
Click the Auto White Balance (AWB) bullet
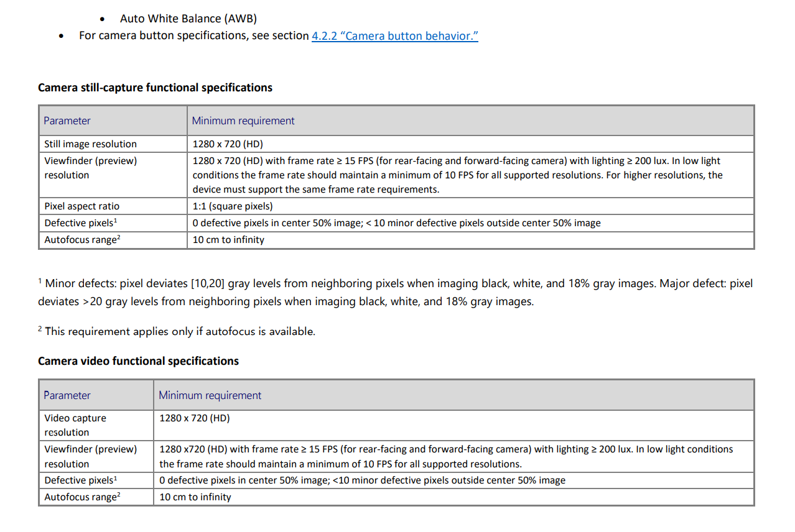[x=188, y=19]
